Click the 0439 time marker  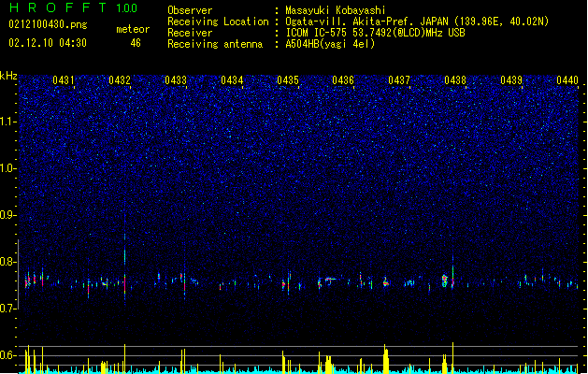[x=511, y=80]
